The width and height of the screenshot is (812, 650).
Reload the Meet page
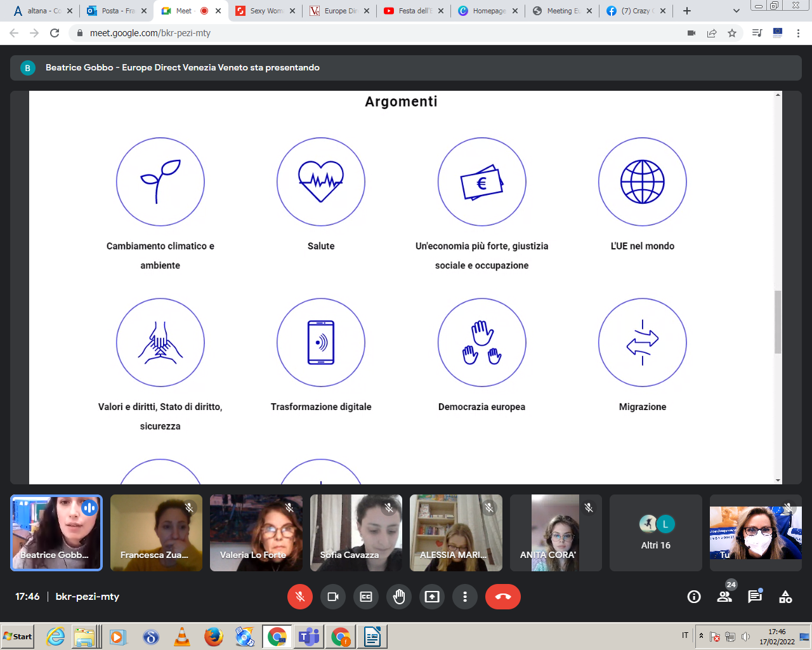click(55, 33)
